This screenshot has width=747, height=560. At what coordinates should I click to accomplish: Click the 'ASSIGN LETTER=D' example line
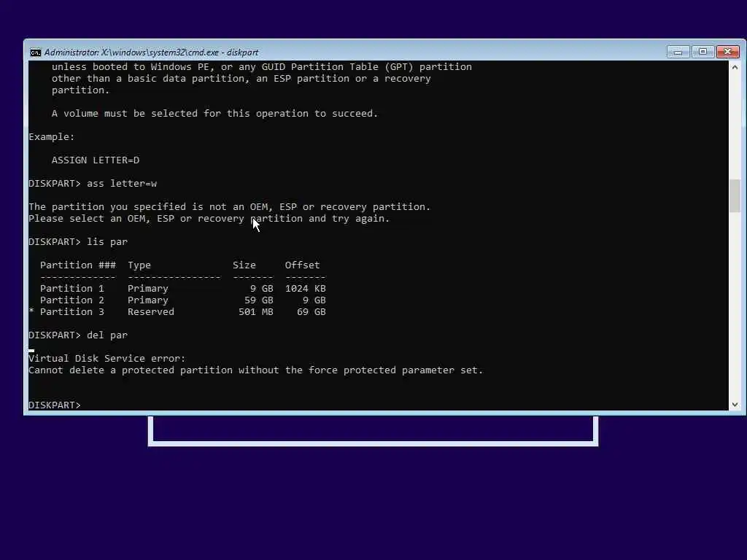[x=96, y=160]
